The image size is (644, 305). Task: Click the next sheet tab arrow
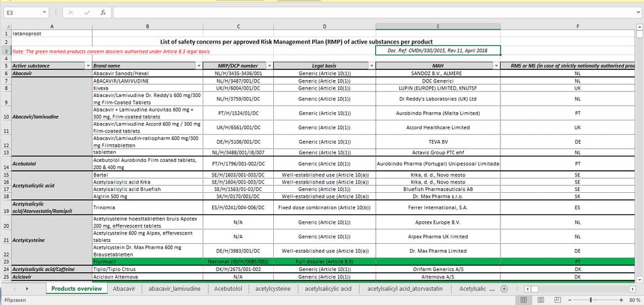coord(27,289)
